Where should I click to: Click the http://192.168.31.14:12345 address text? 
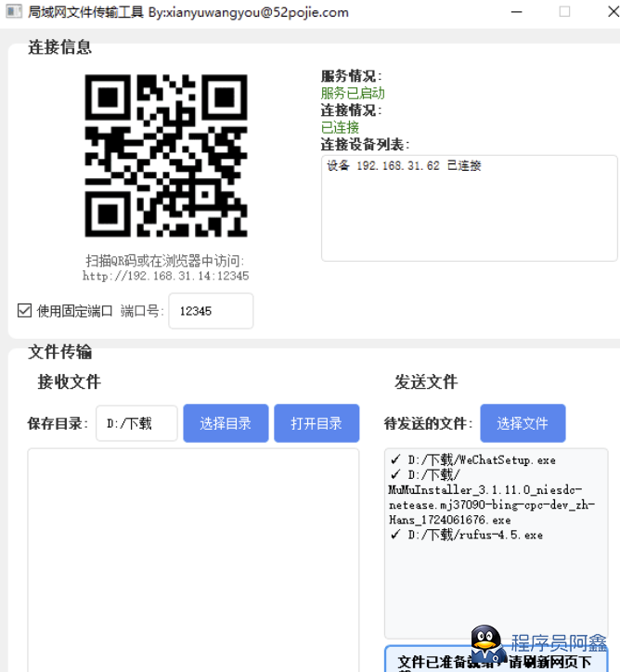tap(165, 276)
